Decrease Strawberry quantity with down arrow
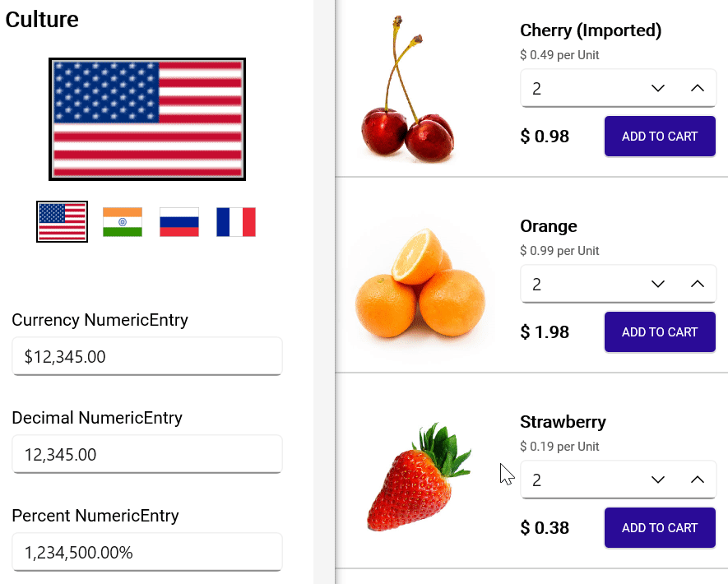The width and height of the screenshot is (728, 584). (x=657, y=480)
